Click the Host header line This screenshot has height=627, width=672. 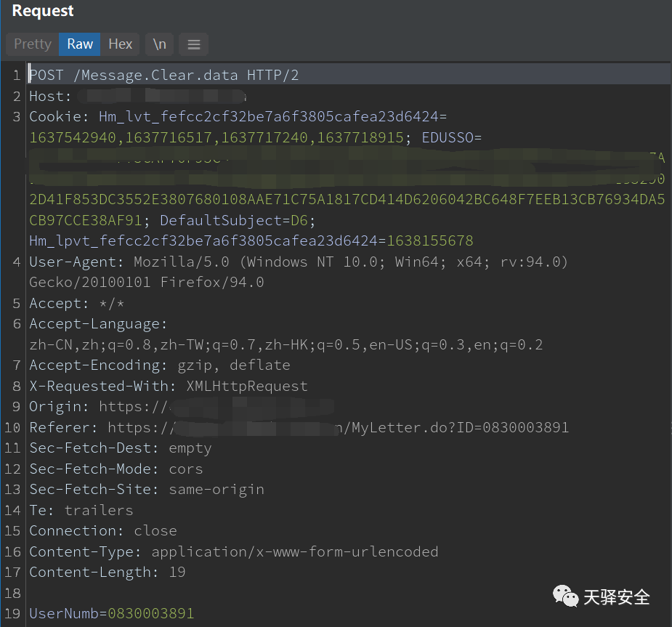51,96
